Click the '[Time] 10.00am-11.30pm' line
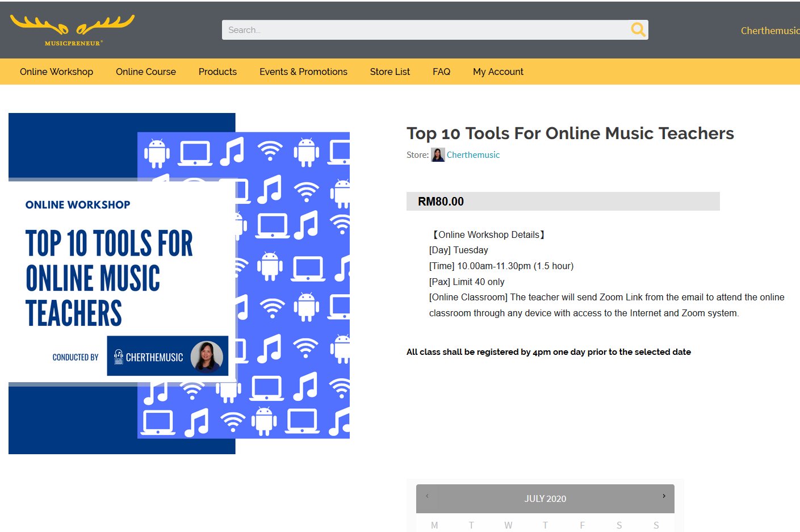Screen dimensions: 800x532 pyautogui.click(x=501, y=266)
